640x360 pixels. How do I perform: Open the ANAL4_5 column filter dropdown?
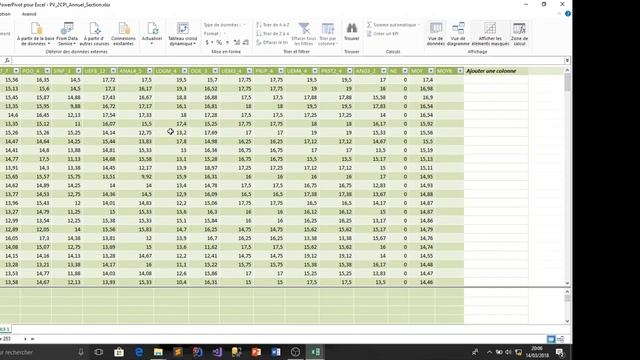(x=150, y=71)
